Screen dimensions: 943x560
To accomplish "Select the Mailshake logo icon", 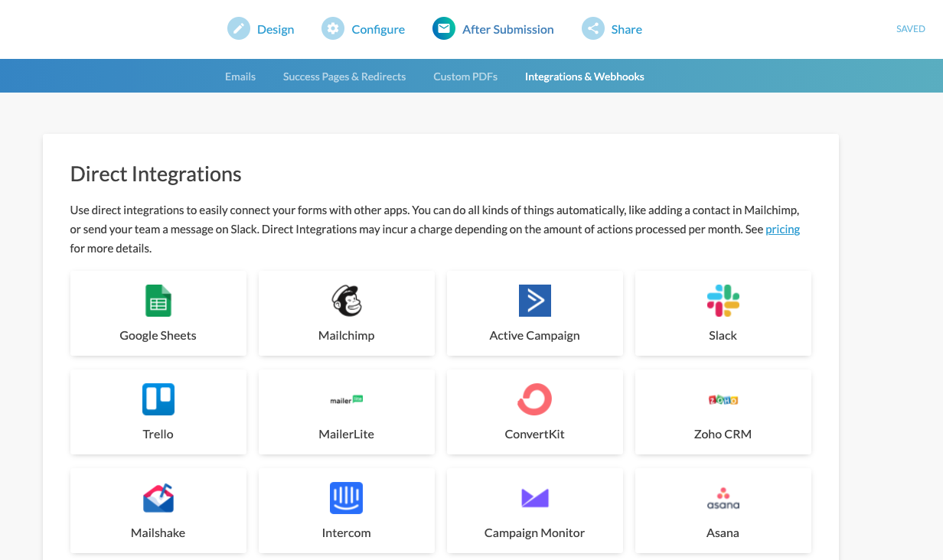I will 158,498.
